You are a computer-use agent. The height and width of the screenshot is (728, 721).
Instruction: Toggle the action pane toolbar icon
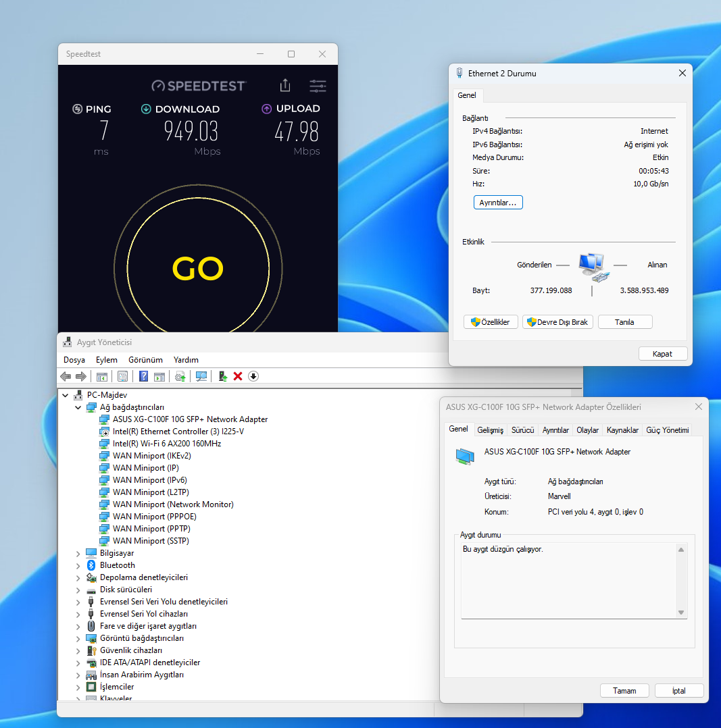(x=159, y=377)
